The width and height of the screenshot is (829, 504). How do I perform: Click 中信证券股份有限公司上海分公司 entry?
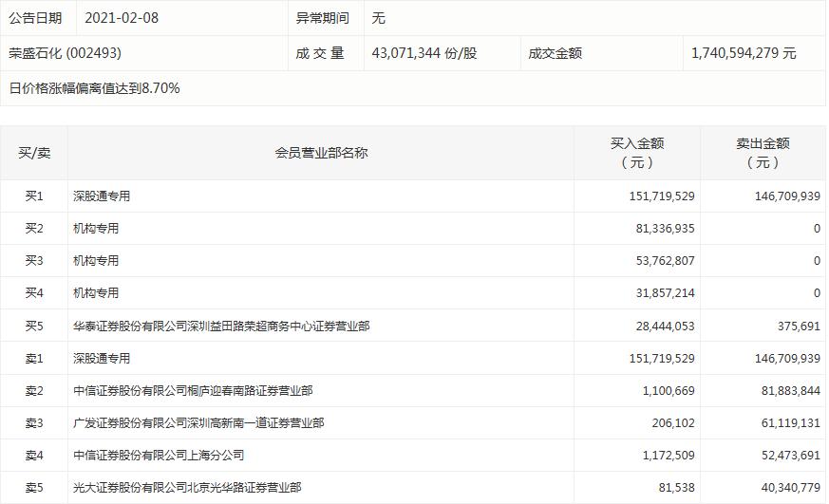pyautogui.click(x=159, y=455)
